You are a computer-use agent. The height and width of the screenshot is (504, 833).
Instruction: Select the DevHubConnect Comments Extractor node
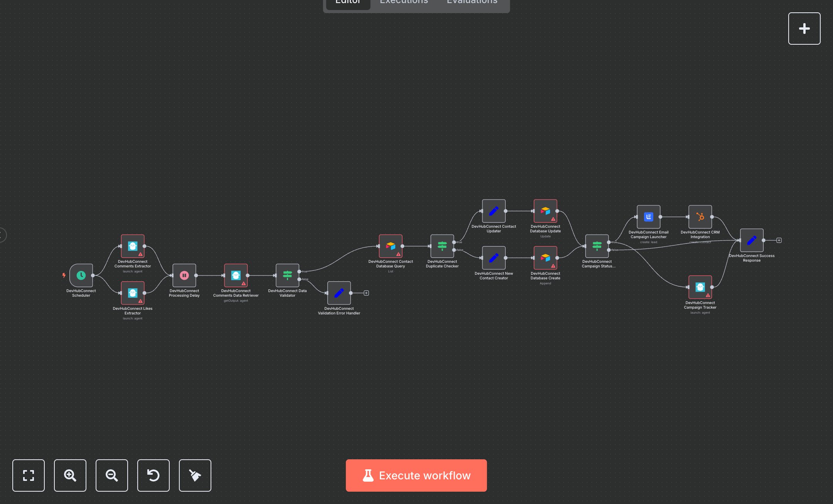point(133,246)
